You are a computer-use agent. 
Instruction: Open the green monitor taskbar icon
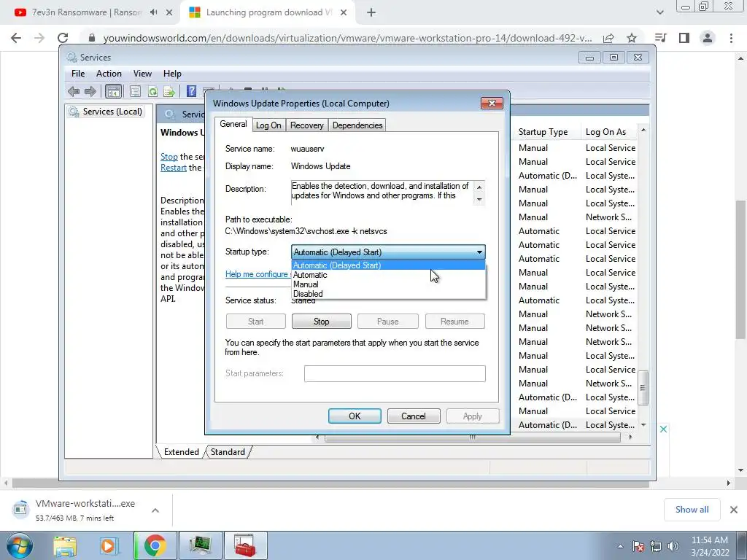click(x=200, y=545)
